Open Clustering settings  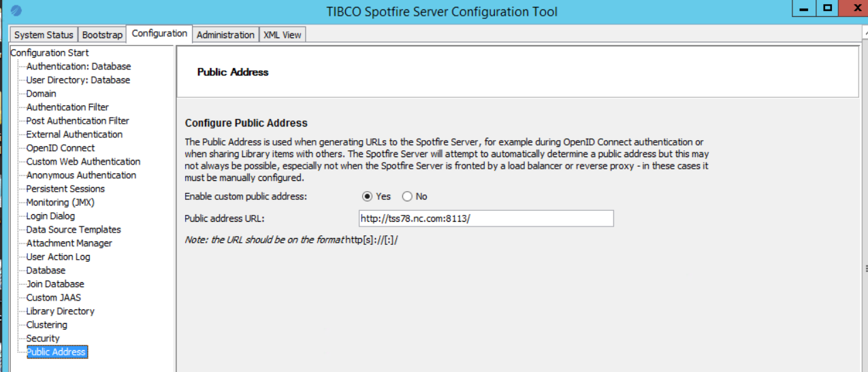46,325
